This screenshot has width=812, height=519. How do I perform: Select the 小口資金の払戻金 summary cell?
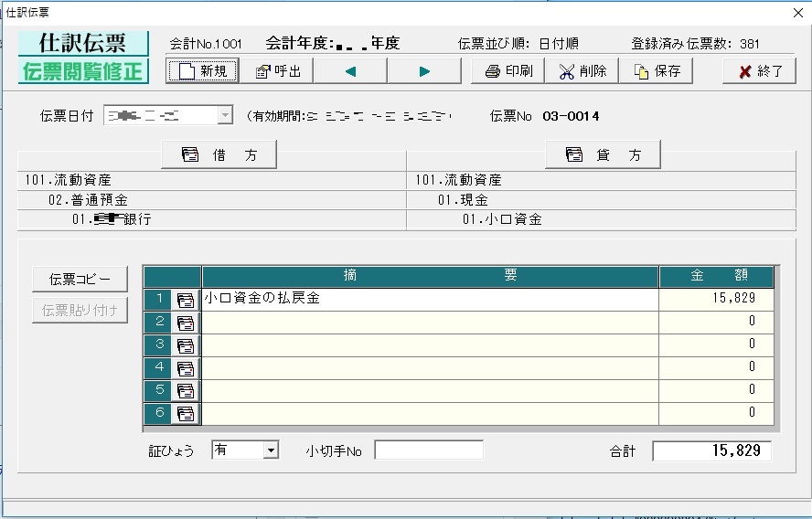click(430, 299)
